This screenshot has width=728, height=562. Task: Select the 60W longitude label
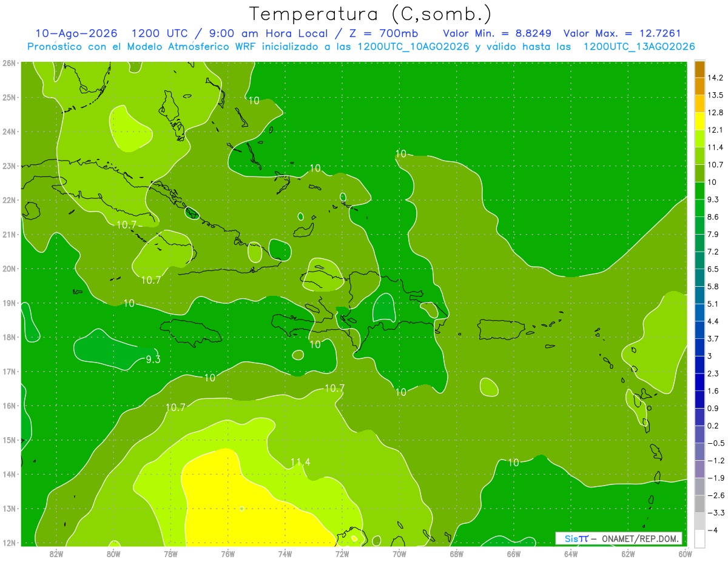click(686, 554)
